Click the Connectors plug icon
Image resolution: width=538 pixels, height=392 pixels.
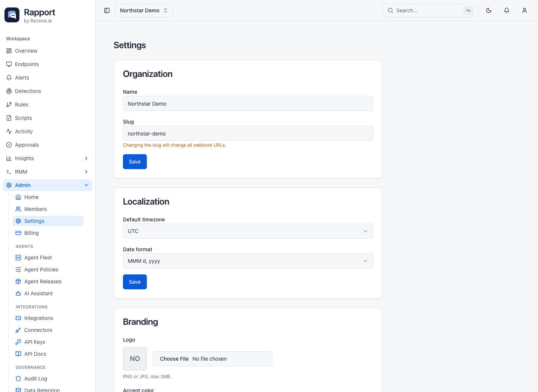click(18, 330)
